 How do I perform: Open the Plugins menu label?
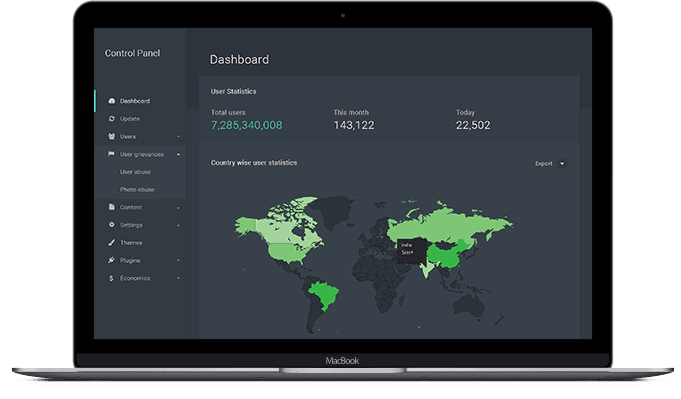[130, 261]
